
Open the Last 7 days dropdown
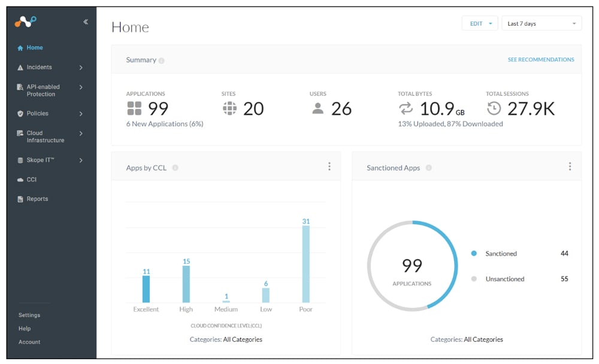(541, 24)
